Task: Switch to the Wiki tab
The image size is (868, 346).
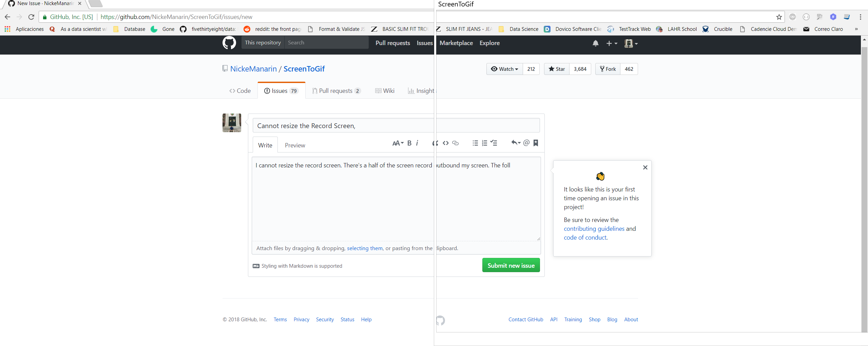Action: tap(385, 91)
